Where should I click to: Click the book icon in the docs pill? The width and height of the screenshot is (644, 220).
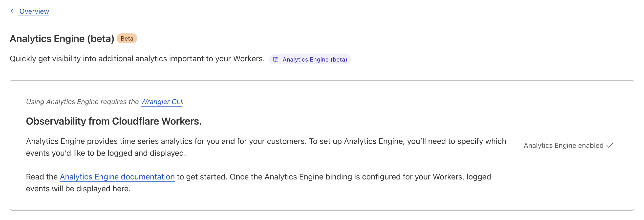tap(276, 60)
